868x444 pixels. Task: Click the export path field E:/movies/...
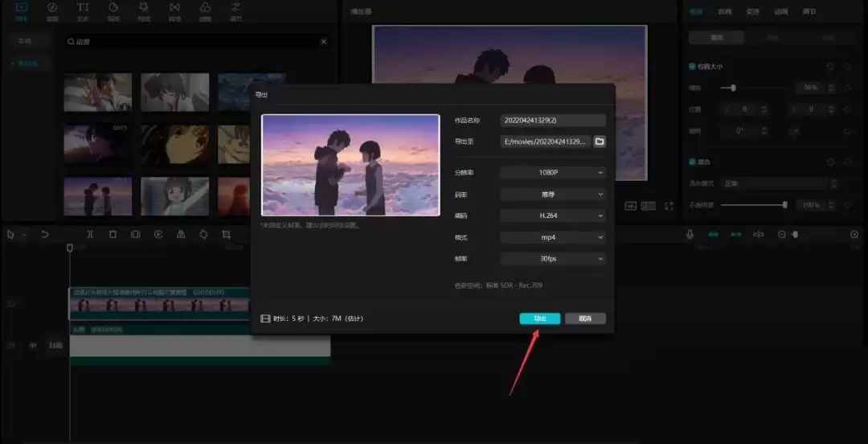[x=545, y=142]
